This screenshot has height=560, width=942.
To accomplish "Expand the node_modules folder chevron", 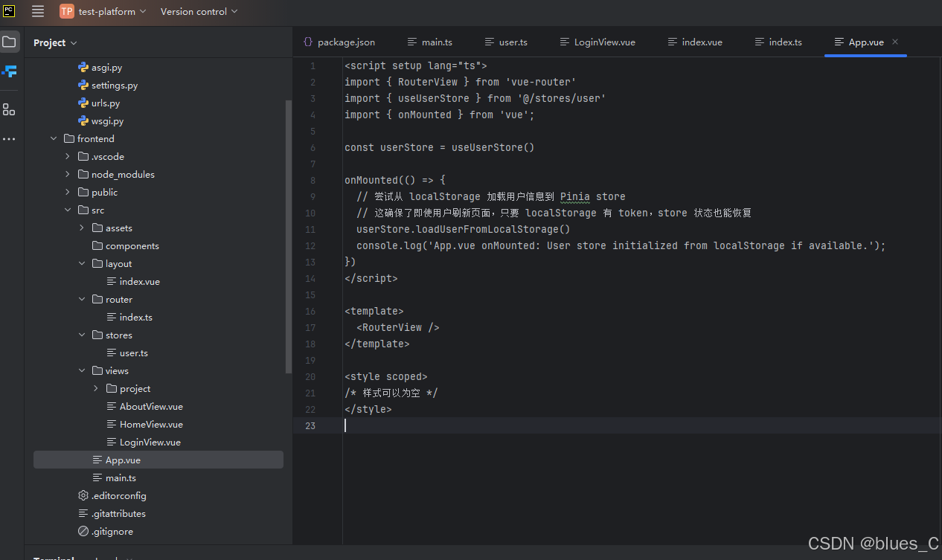I will click(68, 175).
